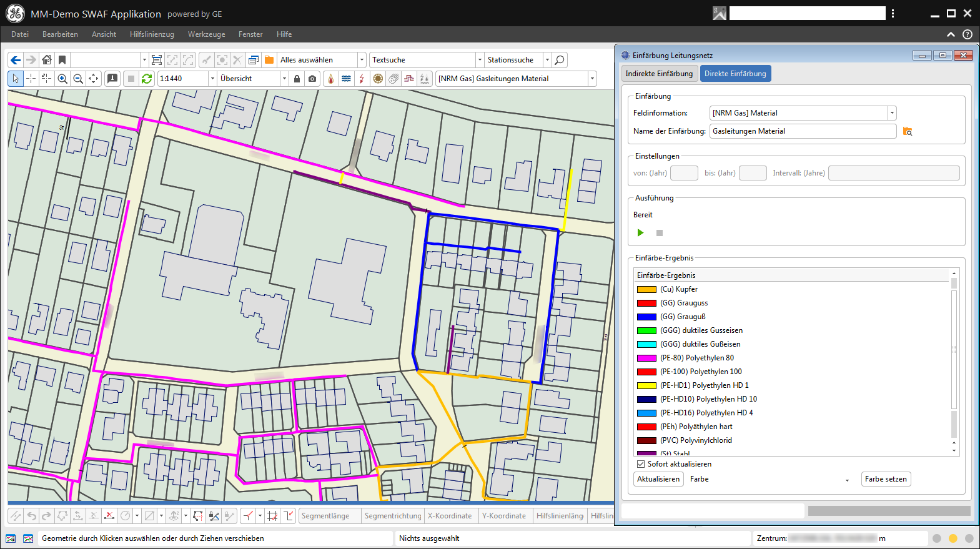Switch to the Indirekte Einfärbung tab
The height and width of the screenshot is (549, 980).
pos(659,74)
